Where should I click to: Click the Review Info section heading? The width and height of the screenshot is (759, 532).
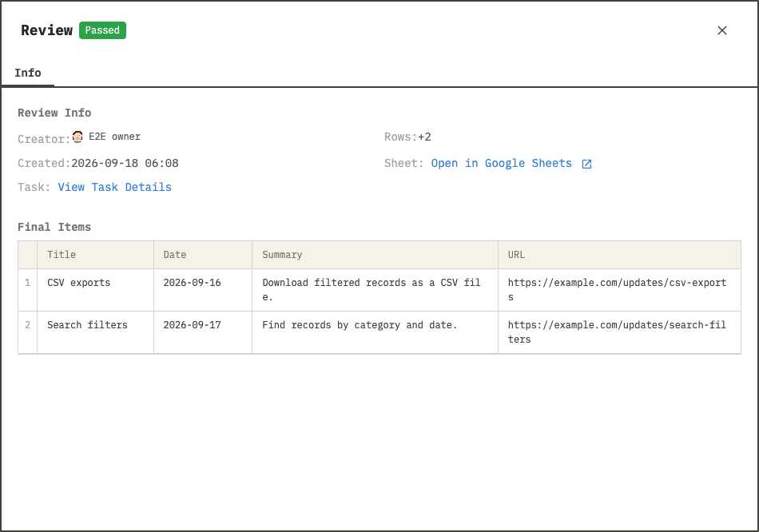point(54,113)
